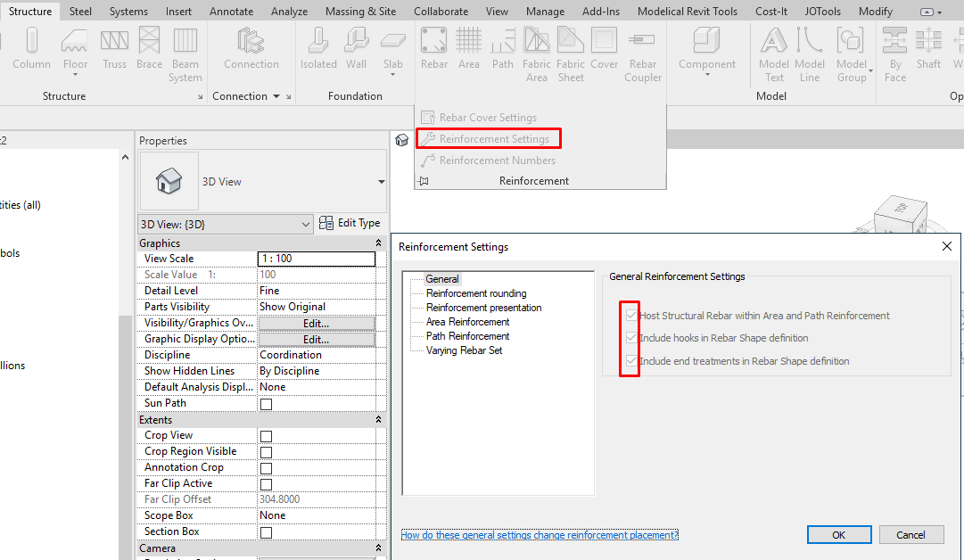Open Reinforcement Numbers menu entry
Viewport: 964px width, 560px height.
488,161
